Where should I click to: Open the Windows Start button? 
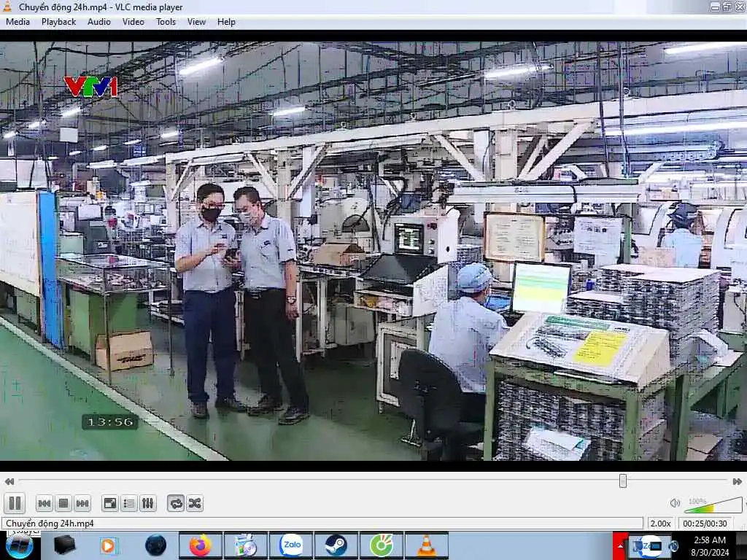point(19,545)
